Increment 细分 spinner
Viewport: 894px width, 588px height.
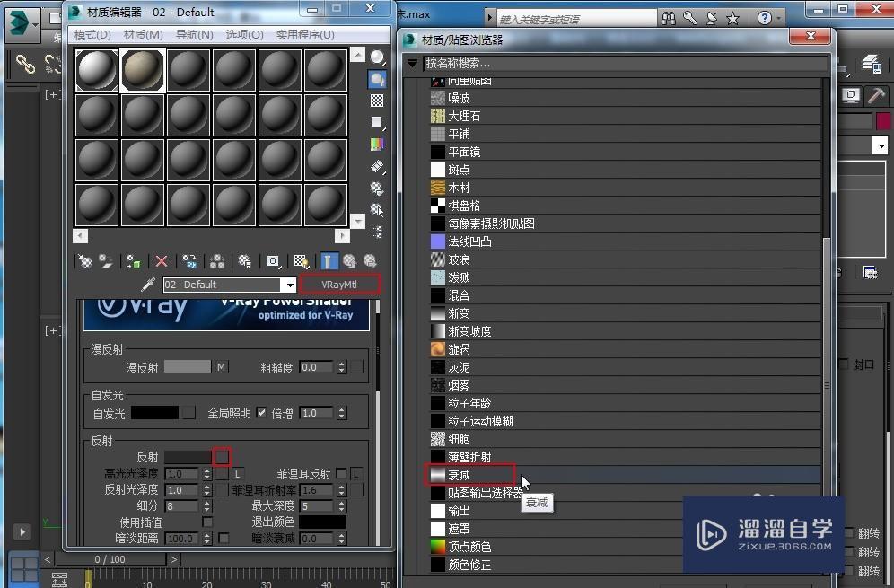pos(207,503)
